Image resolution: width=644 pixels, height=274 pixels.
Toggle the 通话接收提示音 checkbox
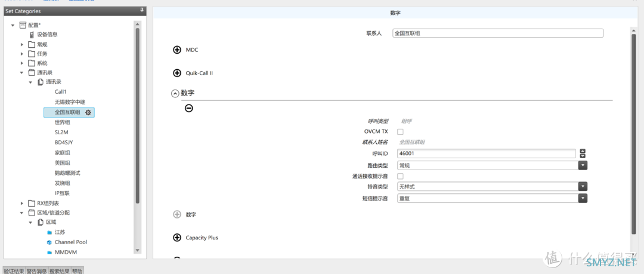click(x=401, y=176)
